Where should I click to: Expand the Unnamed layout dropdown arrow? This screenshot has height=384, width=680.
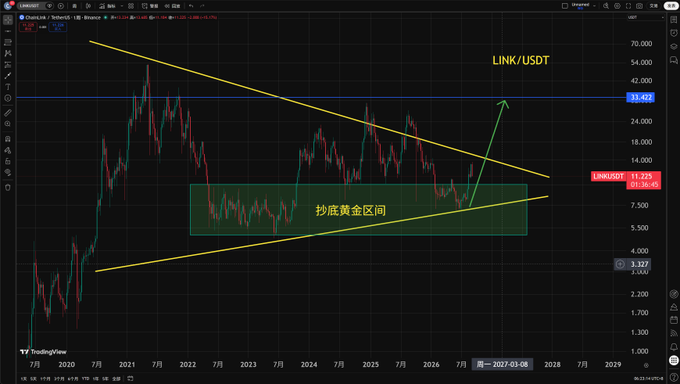(595, 6)
